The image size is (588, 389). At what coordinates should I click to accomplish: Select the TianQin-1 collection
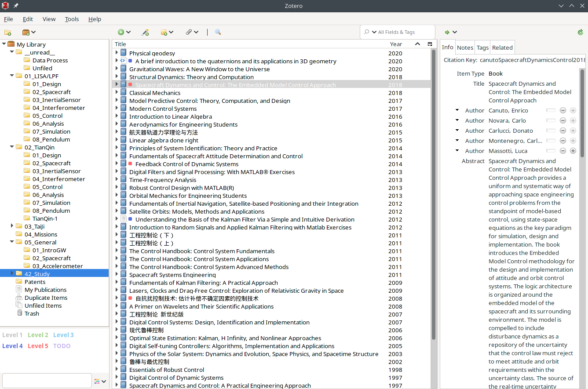(x=45, y=218)
